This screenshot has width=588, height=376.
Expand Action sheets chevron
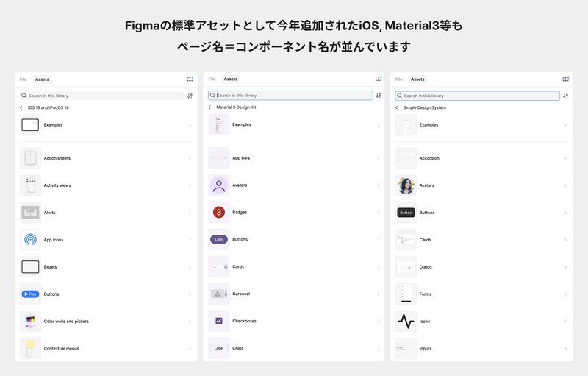point(190,158)
